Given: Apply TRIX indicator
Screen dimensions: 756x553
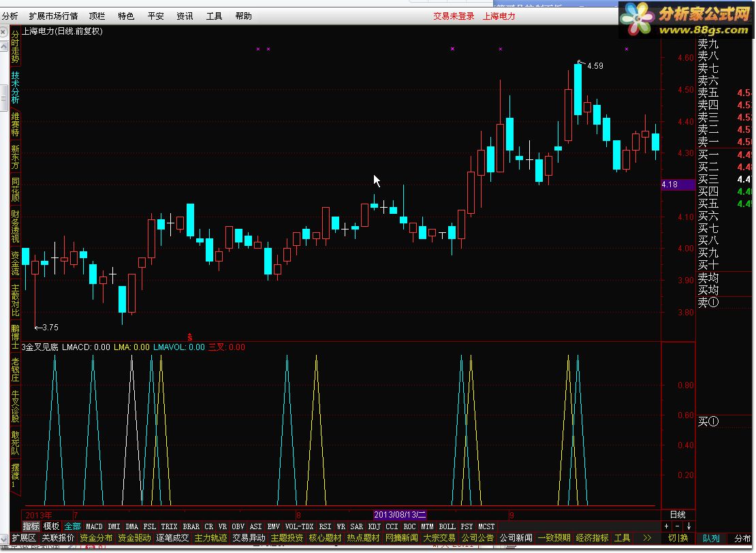Looking at the screenshot, I should pyautogui.click(x=169, y=526).
